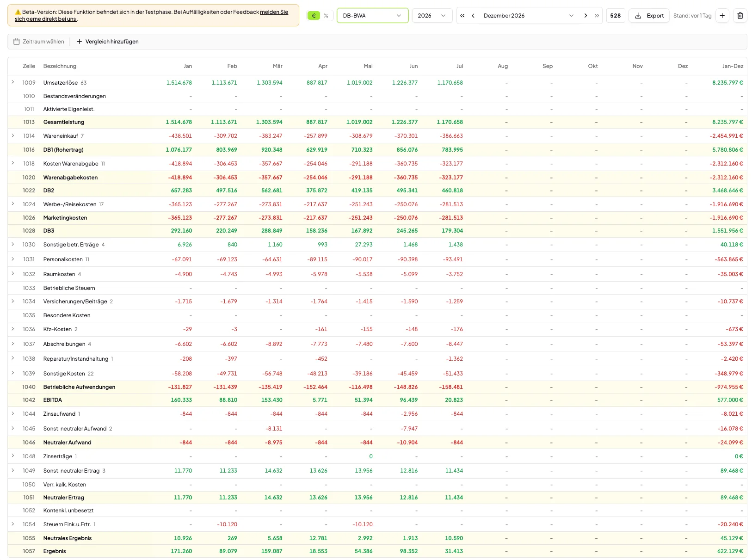Click the DB1 (Rohertrag) row label
Image resolution: width=752 pixels, height=560 pixels.
(x=63, y=150)
